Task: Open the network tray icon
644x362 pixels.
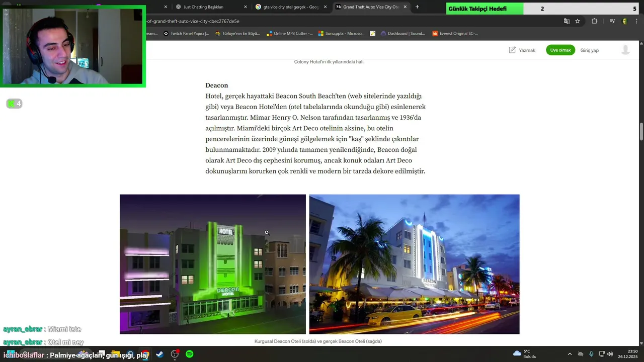Action: [x=602, y=354]
